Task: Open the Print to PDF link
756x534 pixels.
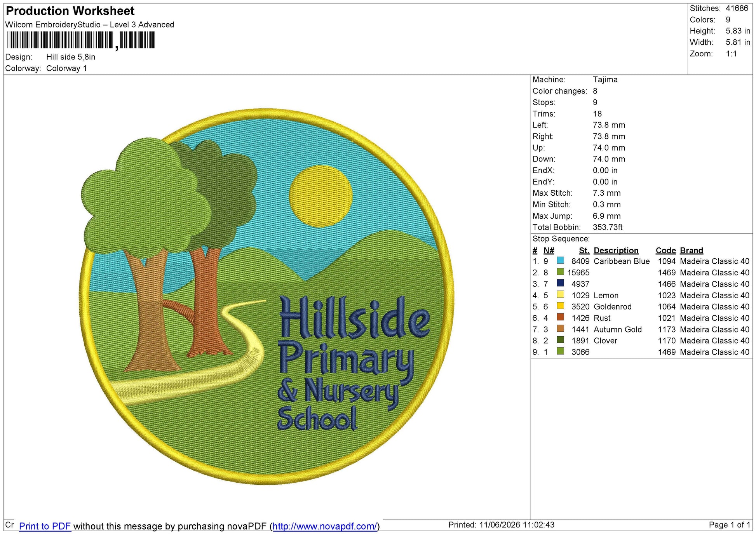Action: click(x=45, y=526)
